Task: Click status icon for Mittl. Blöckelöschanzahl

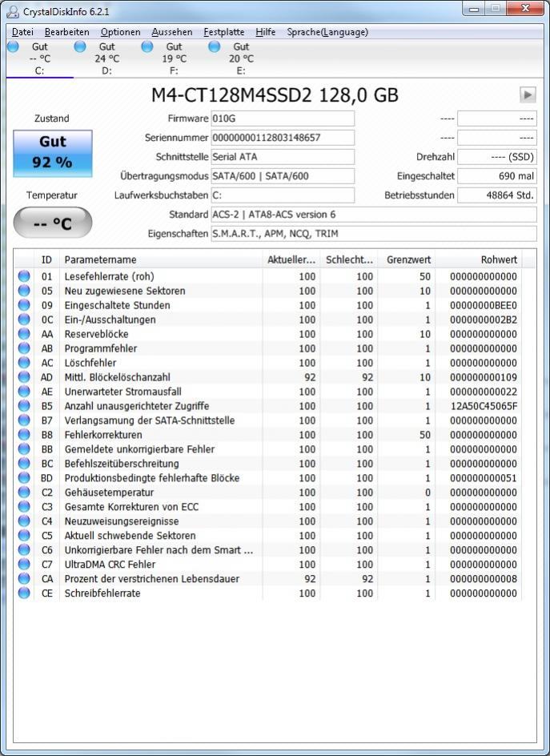Action: [x=24, y=377]
